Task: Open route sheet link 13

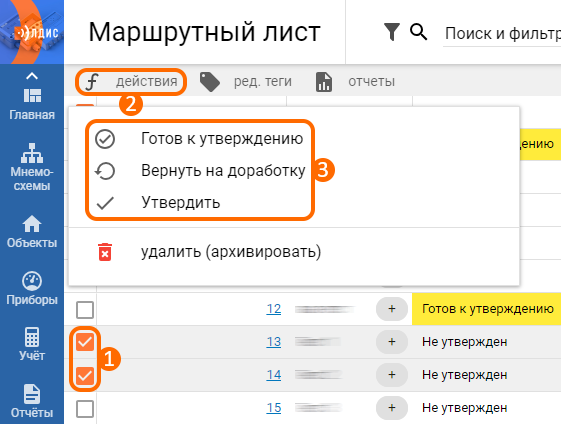Action: click(274, 342)
